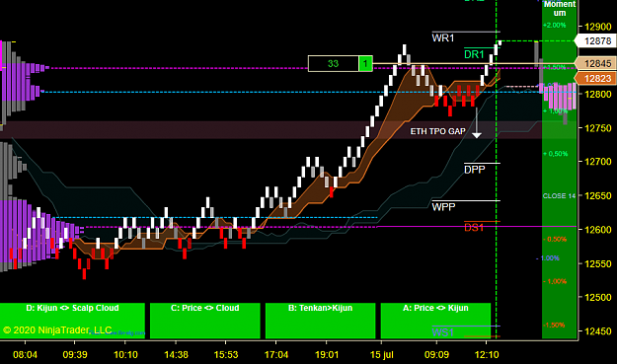Click the 12800 price axis label
617x364 pixels.
[598, 95]
